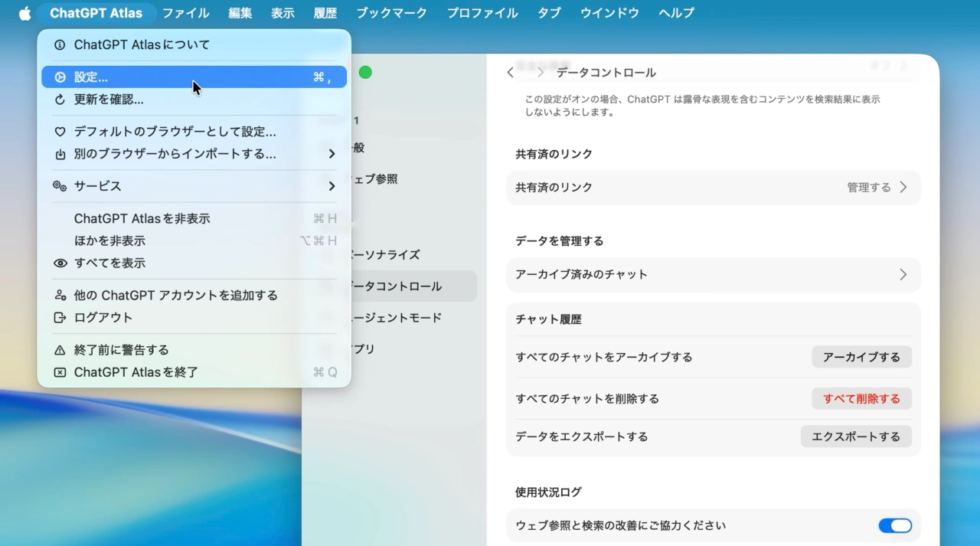The height and width of the screenshot is (546, 980).
Task: Choose ChatGPT Atlasを終了 entry
Action: (194, 372)
